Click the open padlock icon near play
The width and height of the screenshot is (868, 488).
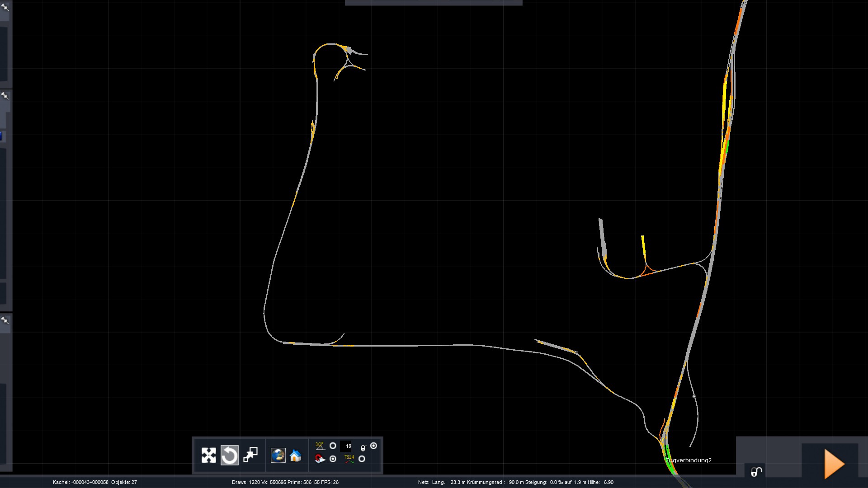click(x=756, y=472)
